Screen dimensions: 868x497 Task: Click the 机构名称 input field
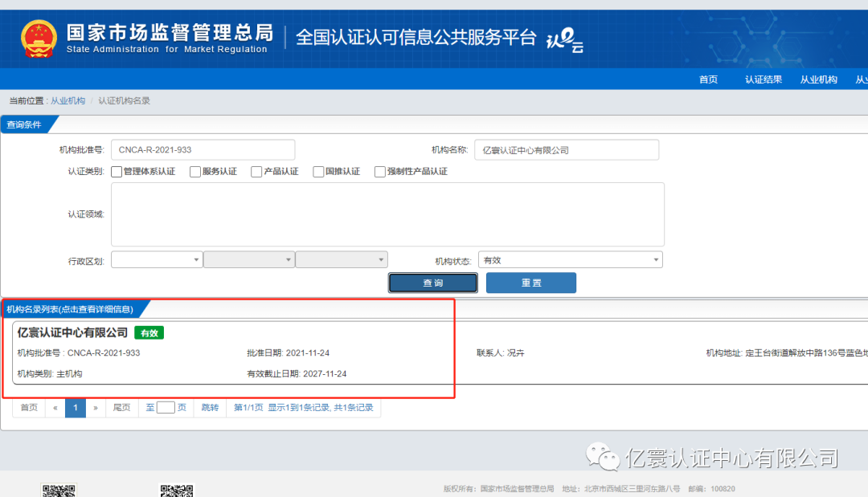(x=567, y=150)
